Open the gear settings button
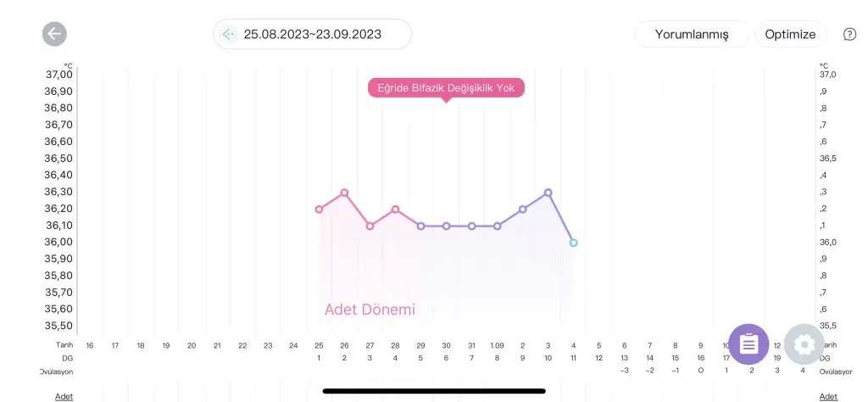 click(804, 344)
